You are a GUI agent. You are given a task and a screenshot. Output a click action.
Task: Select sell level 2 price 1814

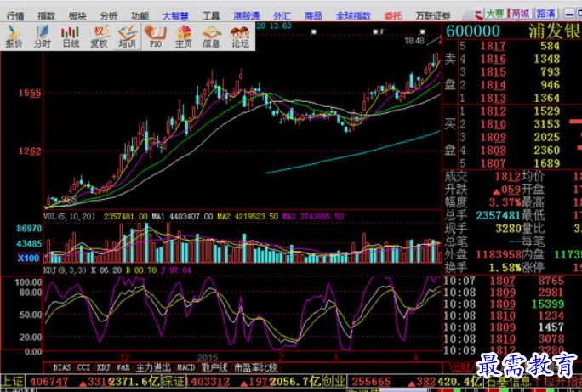[493, 85]
